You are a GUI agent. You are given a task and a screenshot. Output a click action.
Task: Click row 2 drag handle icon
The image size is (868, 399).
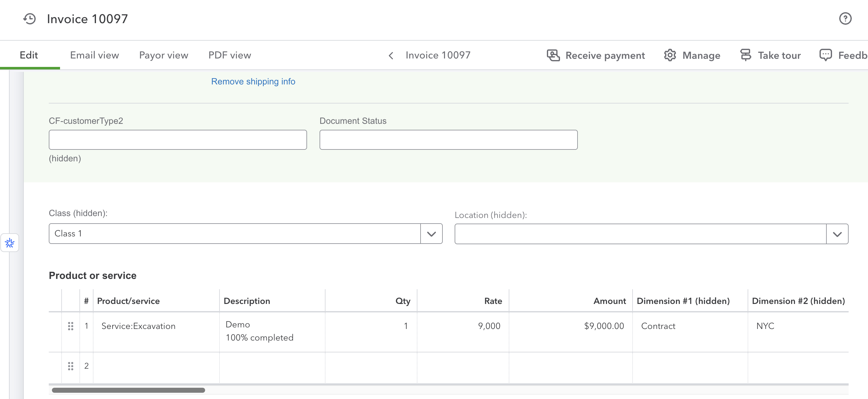[70, 366]
